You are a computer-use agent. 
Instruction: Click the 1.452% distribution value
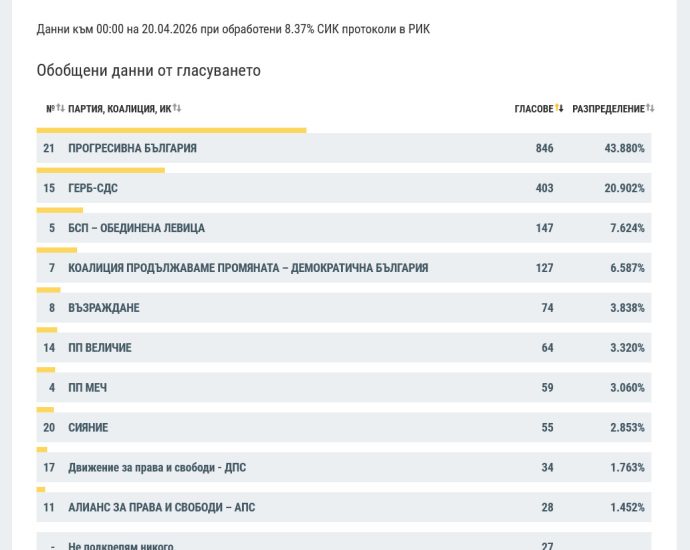coord(627,507)
